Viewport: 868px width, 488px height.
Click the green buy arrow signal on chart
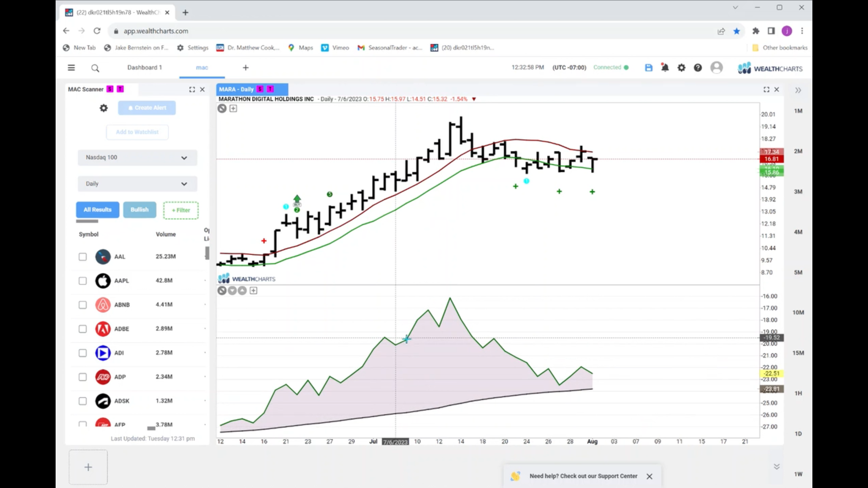tap(297, 199)
